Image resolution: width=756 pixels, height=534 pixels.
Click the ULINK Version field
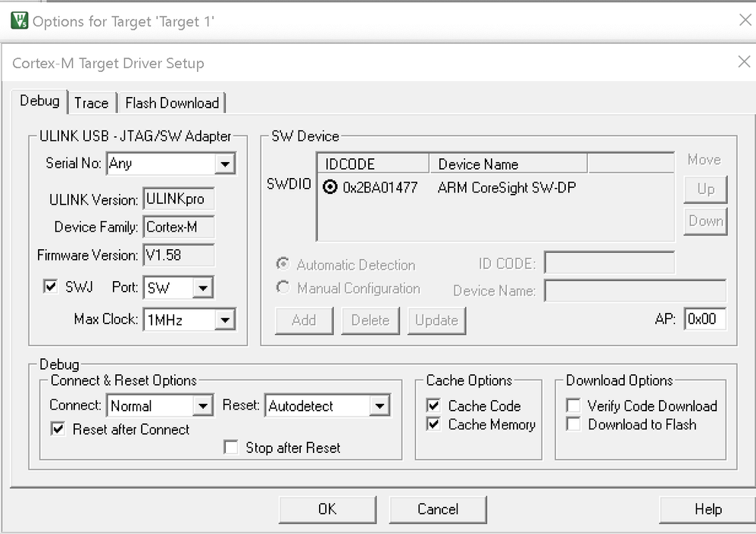coord(178,199)
